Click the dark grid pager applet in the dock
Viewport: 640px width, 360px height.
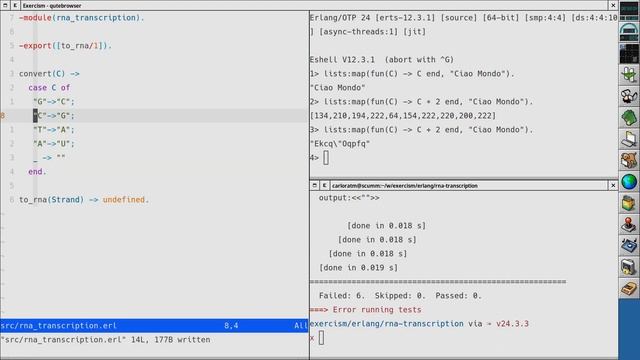coord(629,53)
